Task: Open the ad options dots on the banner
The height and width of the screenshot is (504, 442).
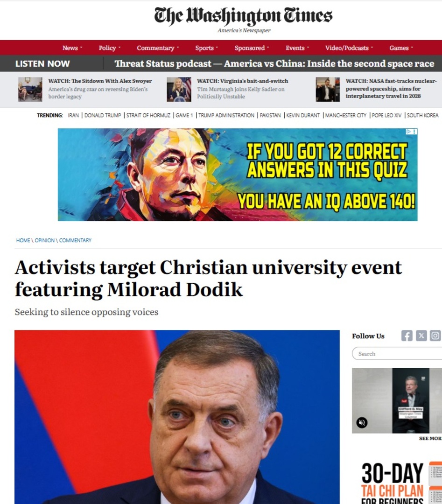Action: tap(414, 132)
